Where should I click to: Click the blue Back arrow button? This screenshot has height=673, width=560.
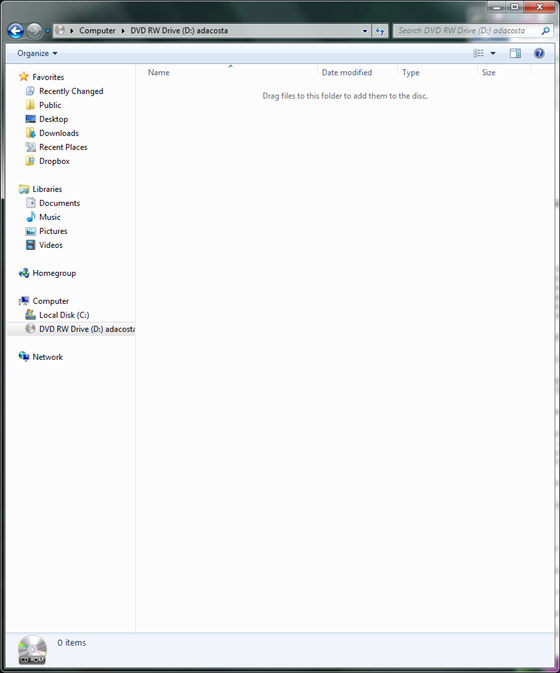point(16,31)
